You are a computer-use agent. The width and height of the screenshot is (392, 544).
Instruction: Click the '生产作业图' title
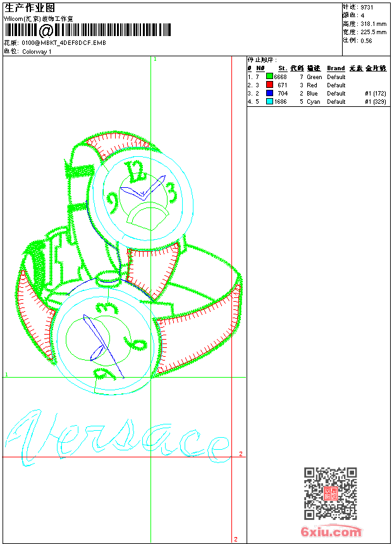click(x=30, y=8)
